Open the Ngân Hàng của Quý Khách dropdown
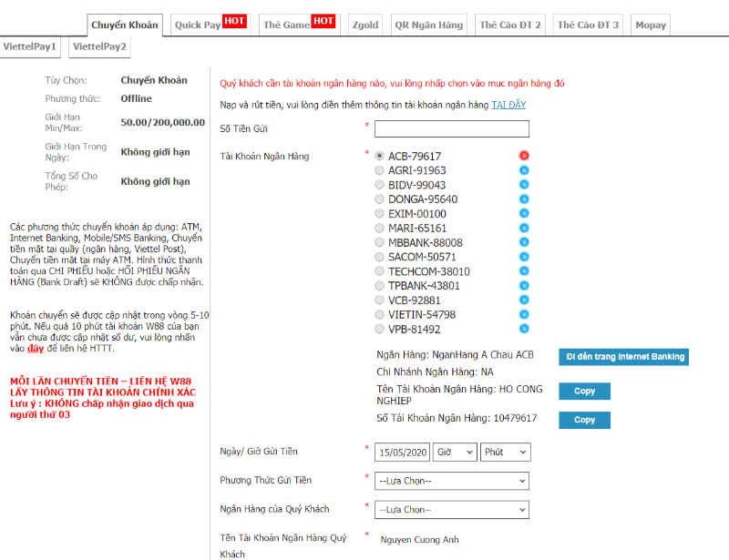Screen dimensions: 729x560 tap(452, 510)
